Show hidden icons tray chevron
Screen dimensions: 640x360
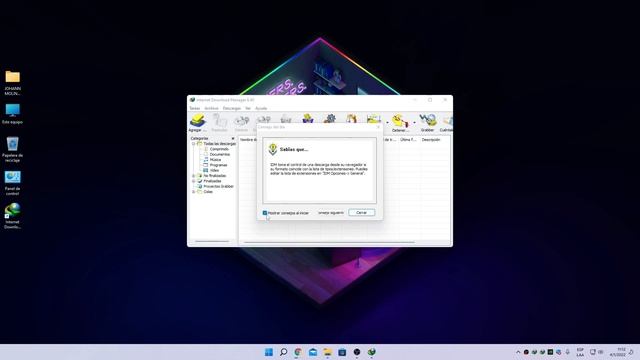click(x=518, y=352)
